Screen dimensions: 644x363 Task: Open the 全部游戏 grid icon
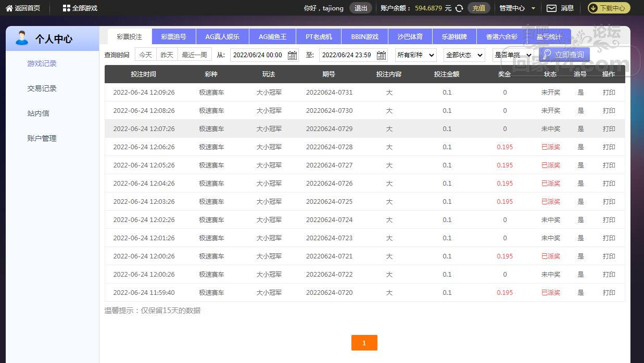66,8
